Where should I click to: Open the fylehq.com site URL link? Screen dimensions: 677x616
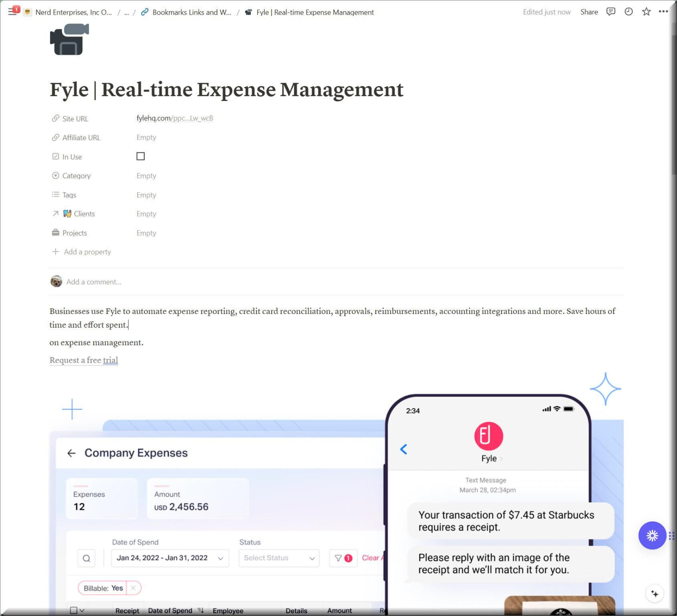coord(175,118)
